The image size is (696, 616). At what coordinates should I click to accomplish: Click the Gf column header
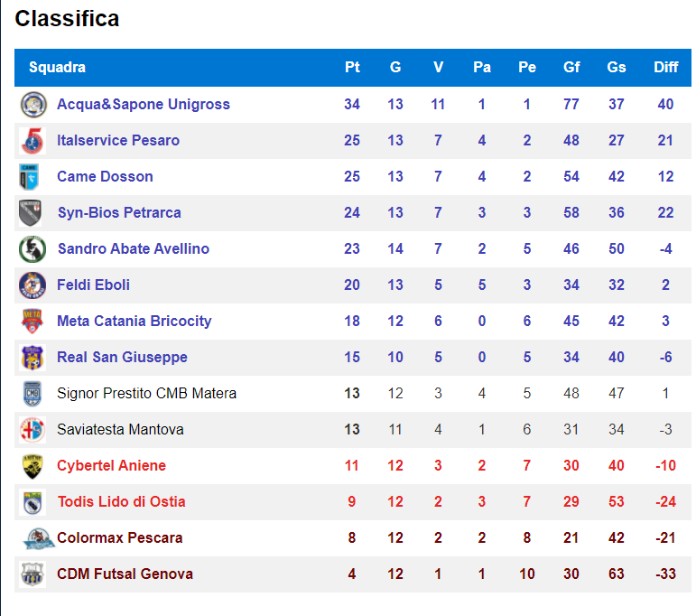coord(571,67)
